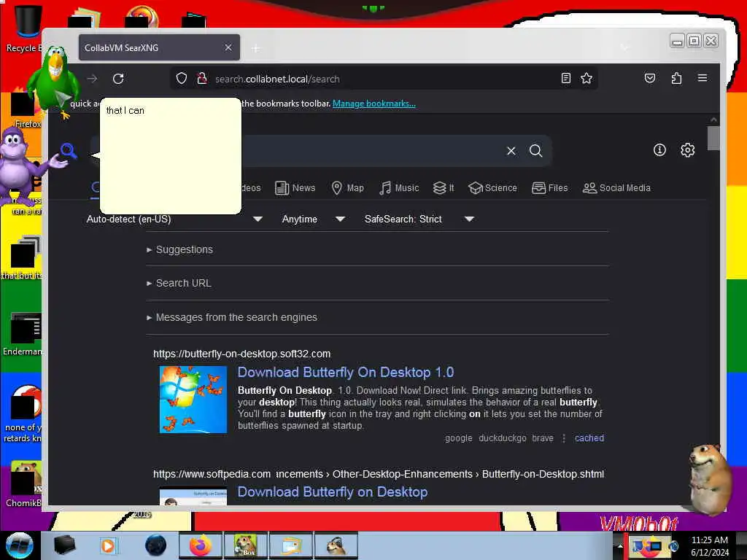Click the insecure connection lock icon
Viewport: 747px width, 560px height.
[x=202, y=79]
